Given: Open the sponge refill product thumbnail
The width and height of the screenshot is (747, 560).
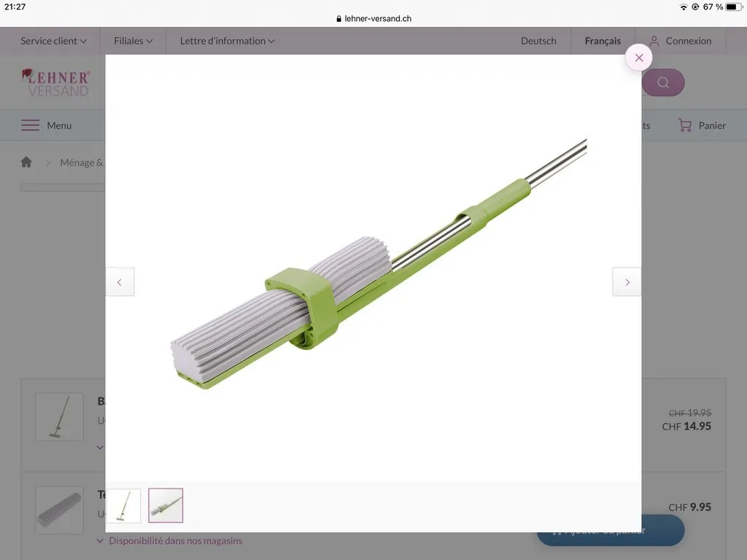Looking at the screenshot, I should tap(59, 510).
